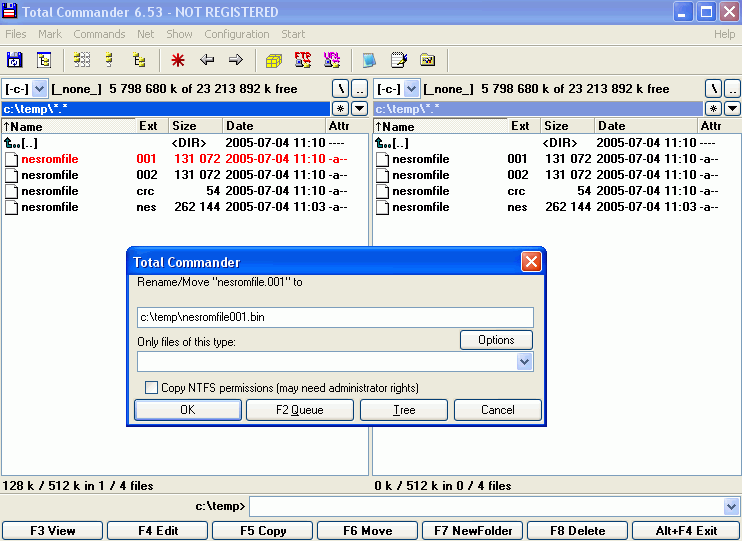This screenshot has width=742, height=541.
Task: Click the blue notepad toolbar icon
Action: tap(369, 60)
